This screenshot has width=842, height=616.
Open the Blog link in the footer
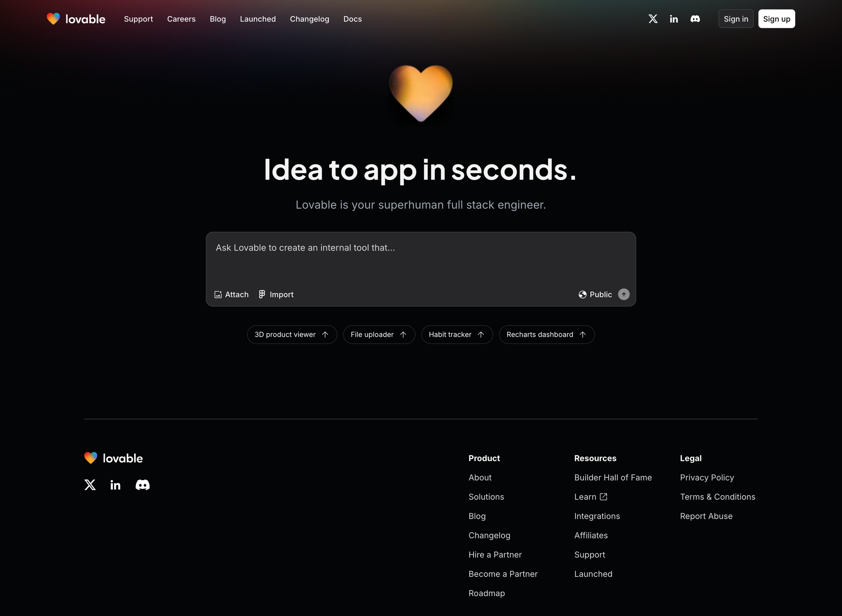click(x=477, y=516)
